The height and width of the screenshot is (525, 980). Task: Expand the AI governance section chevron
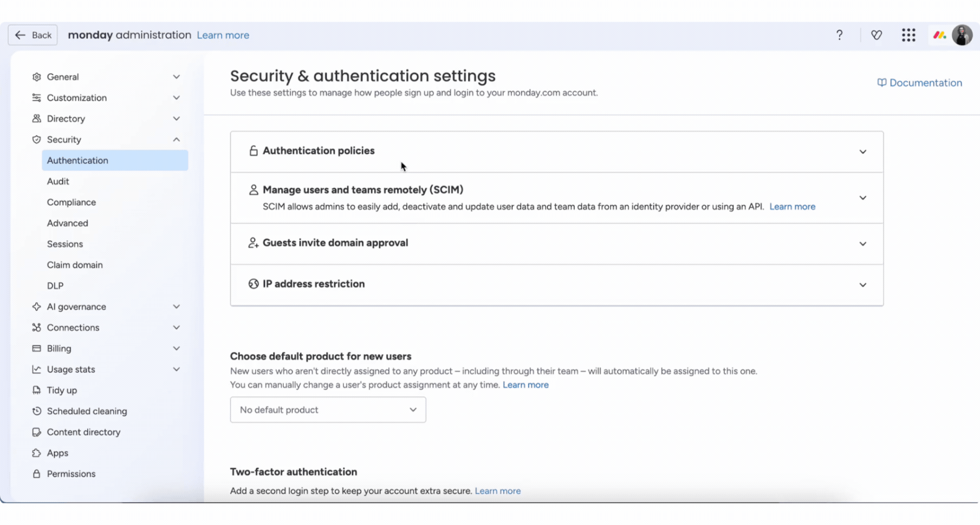click(177, 307)
